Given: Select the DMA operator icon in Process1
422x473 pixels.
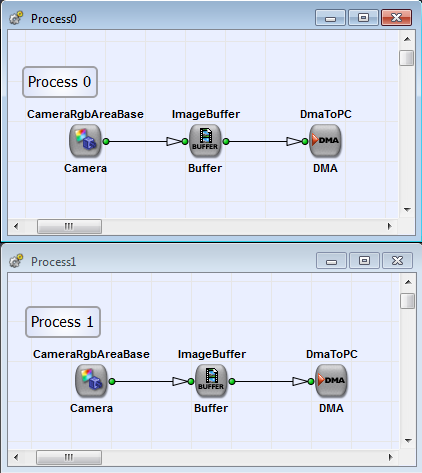Looking at the screenshot, I should coord(331,381).
